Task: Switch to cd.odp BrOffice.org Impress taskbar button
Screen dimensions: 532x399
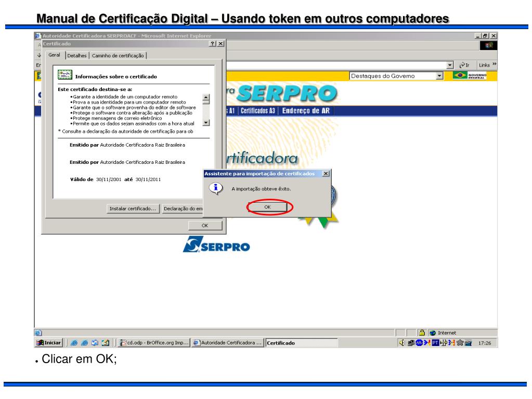Action: [x=154, y=343]
